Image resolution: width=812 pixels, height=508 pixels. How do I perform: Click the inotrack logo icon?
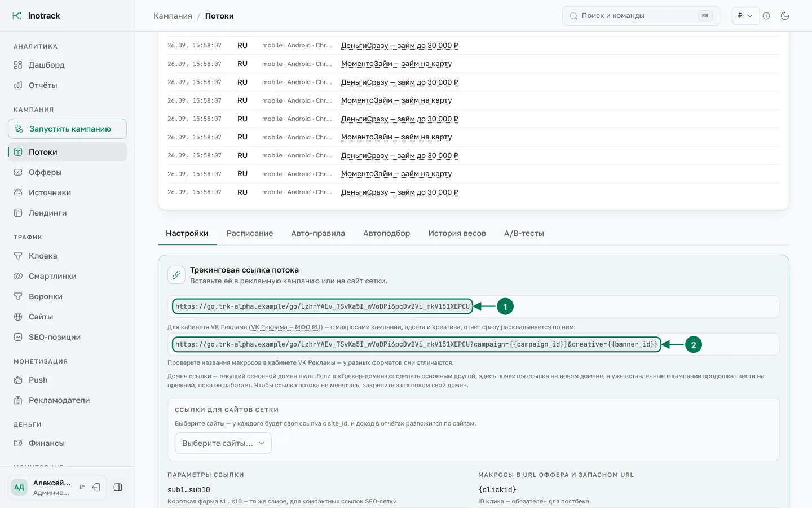(17, 16)
